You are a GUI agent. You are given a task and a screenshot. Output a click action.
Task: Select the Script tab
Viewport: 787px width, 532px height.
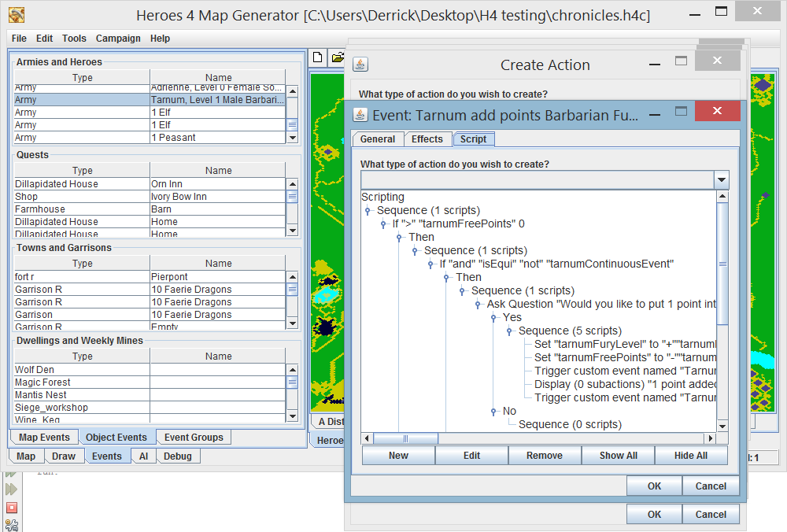click(x=473, y=139)
